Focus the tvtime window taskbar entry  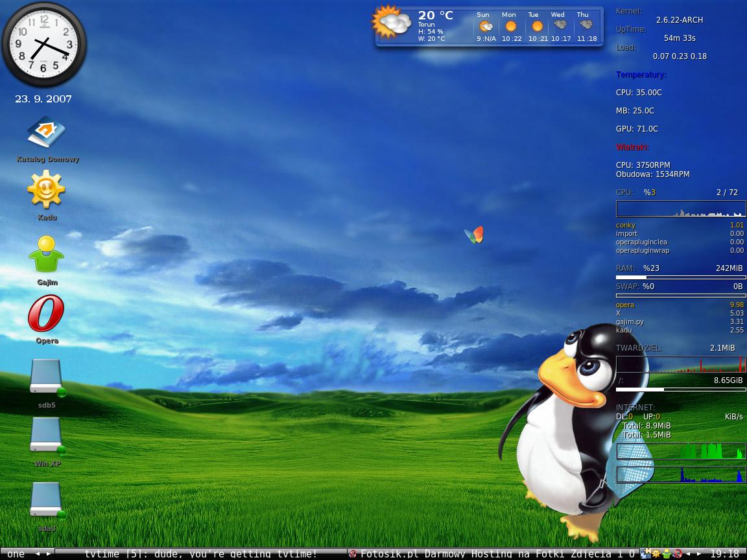pyautogui.click(x=200, y=554)
